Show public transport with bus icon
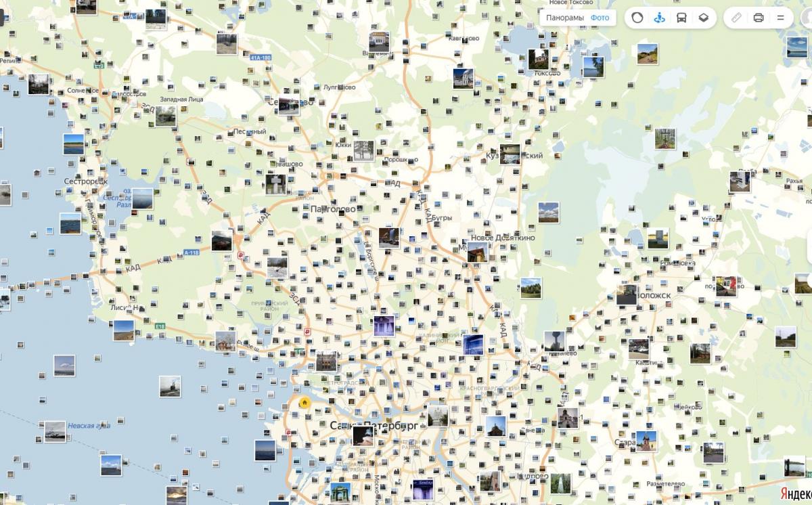The image size is (812, 505). (681, 18)
